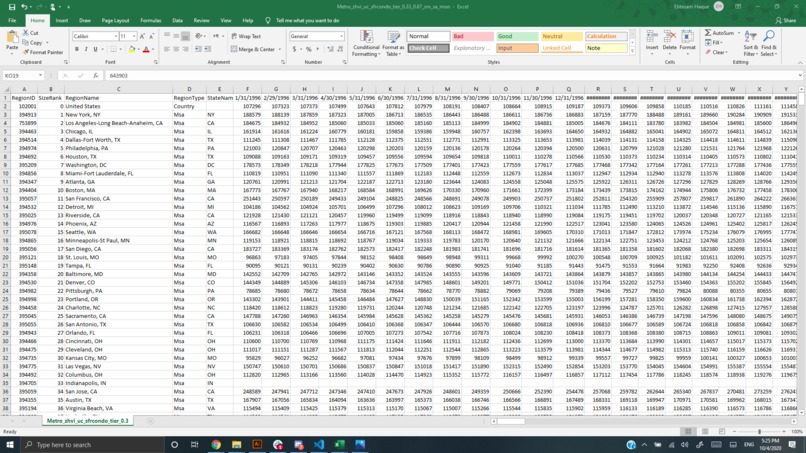Toggle Wrap Text
The image size is (806, 453).
[246, 37]
